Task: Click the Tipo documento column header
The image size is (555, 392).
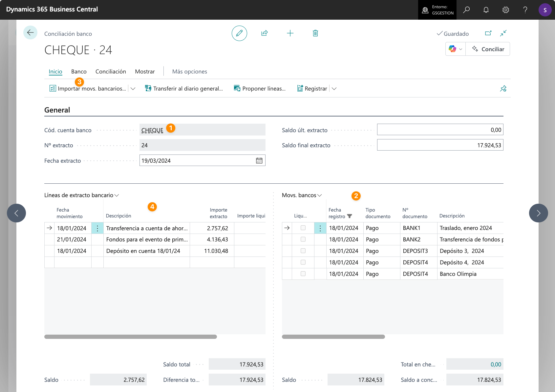Action: (378, 213)
